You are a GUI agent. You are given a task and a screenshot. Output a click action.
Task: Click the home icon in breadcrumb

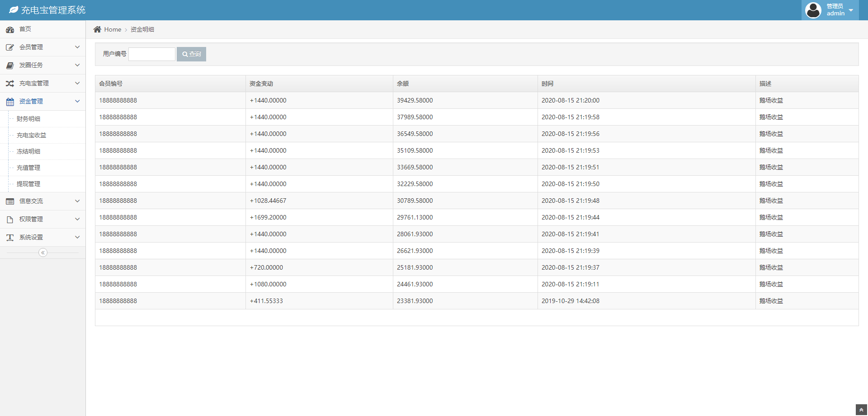97,29
